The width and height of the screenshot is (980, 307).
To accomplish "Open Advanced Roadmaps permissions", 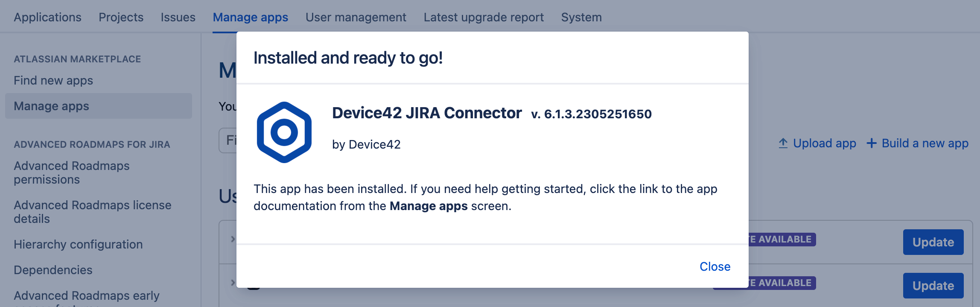I will tap(72, 173).
